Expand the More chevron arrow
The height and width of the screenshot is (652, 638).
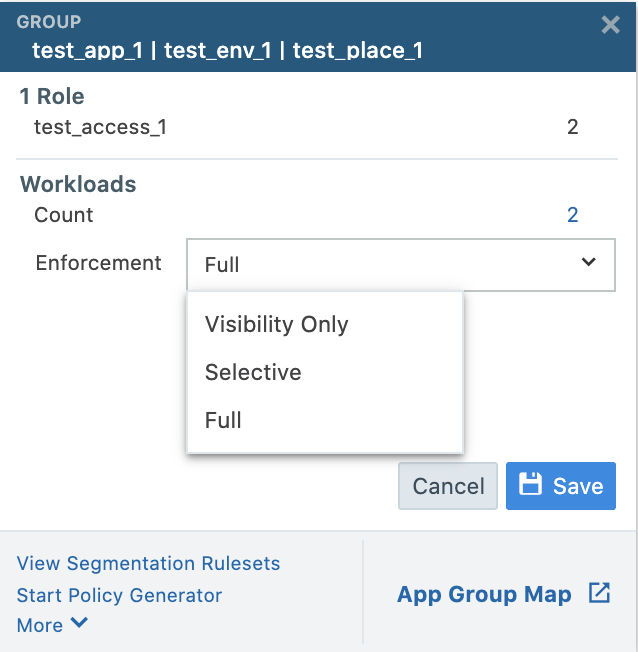tap(79, 624)
